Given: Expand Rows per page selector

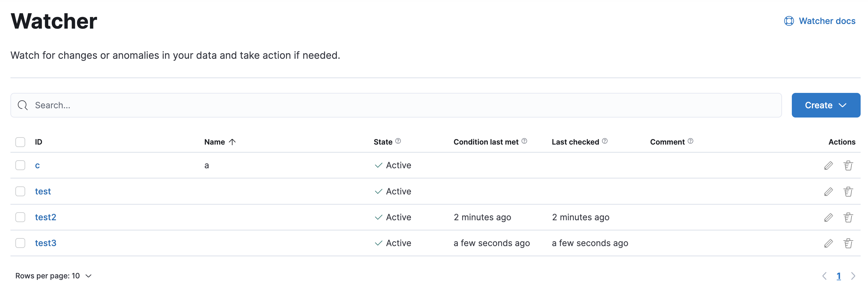Looking at the screenshot, I should [53, 276].
